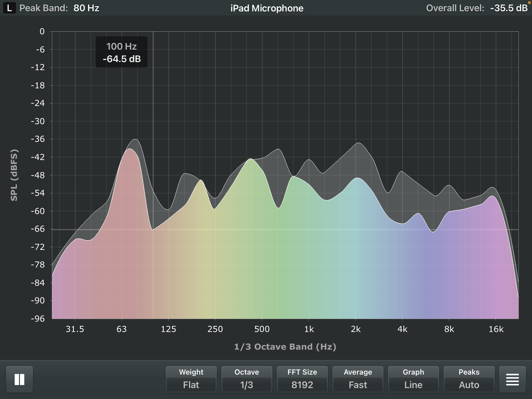Tap the 1/3 Octave Band axis title
This screenshot has height=399, width=532.
(x=285, y=347)
